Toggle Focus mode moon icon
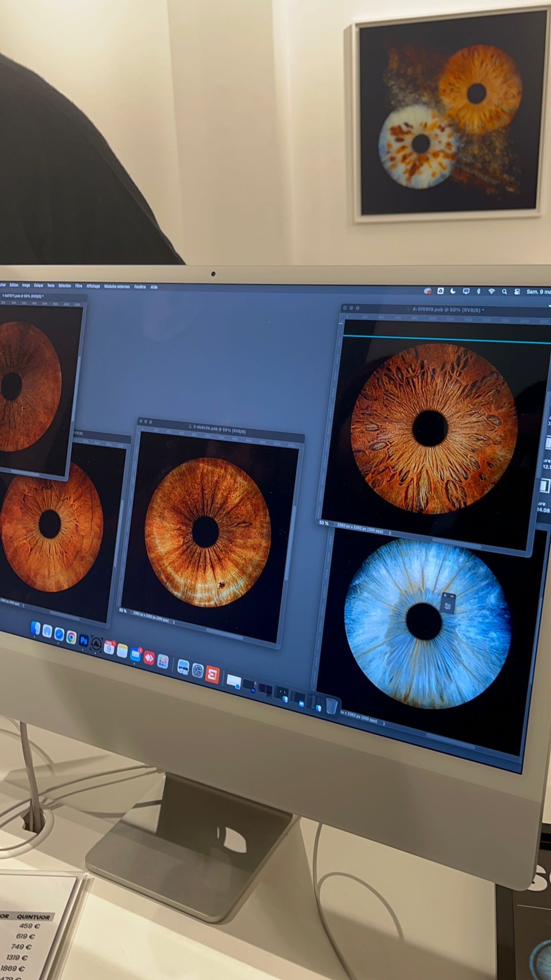 click(453, 291)
